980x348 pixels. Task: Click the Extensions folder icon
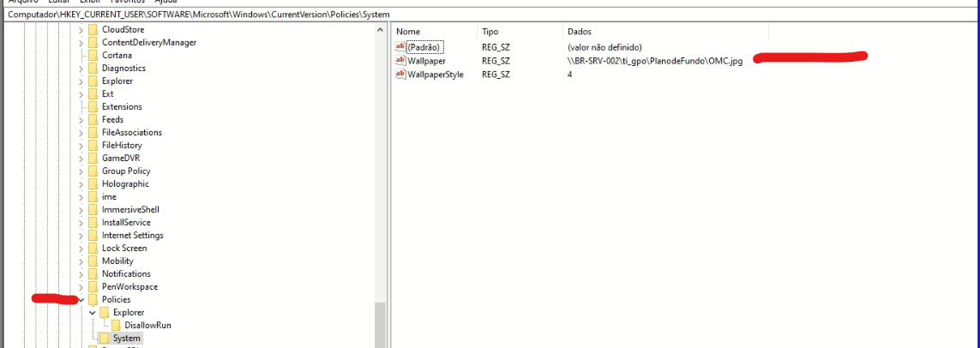point(93,106)
